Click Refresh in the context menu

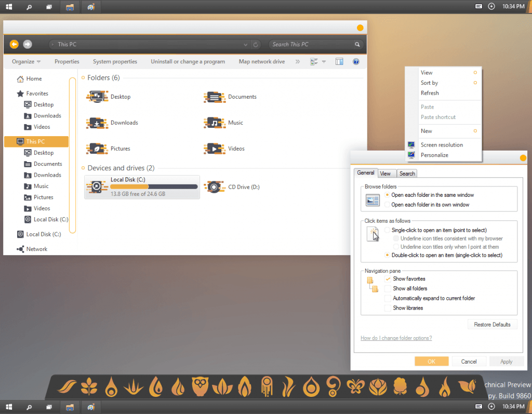click(x=430, y=93)
